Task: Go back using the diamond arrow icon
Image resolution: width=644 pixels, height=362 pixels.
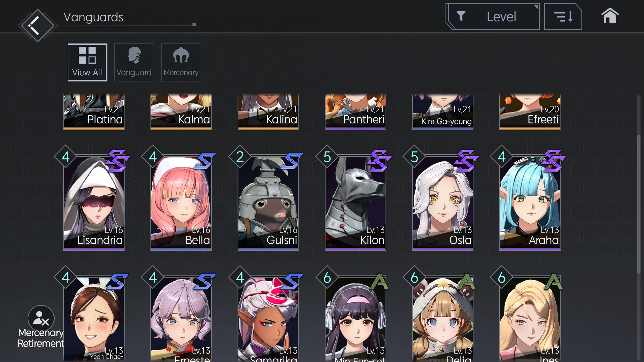Action: [x=37, y=25]
